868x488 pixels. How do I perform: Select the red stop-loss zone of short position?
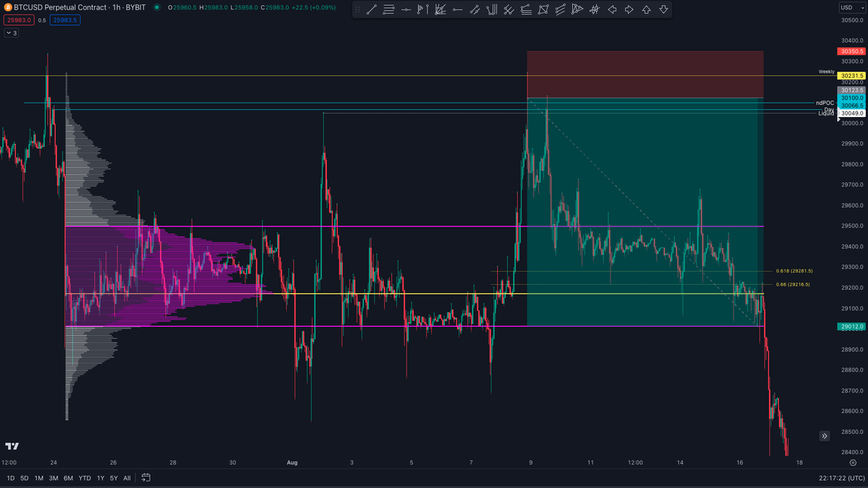click(645, 74)
